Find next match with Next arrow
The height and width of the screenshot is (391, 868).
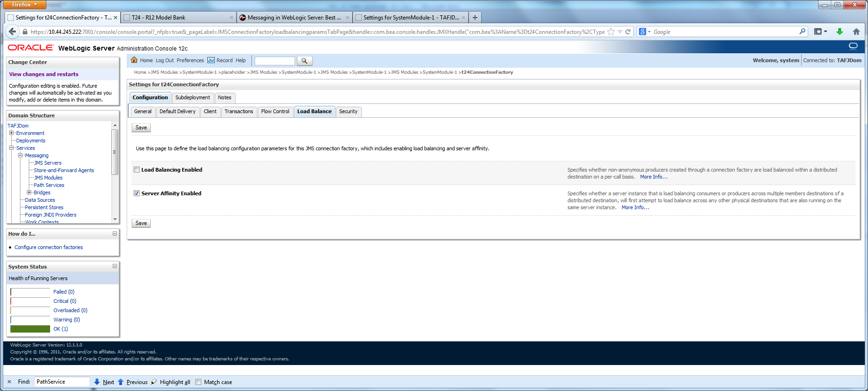(104, 382)
